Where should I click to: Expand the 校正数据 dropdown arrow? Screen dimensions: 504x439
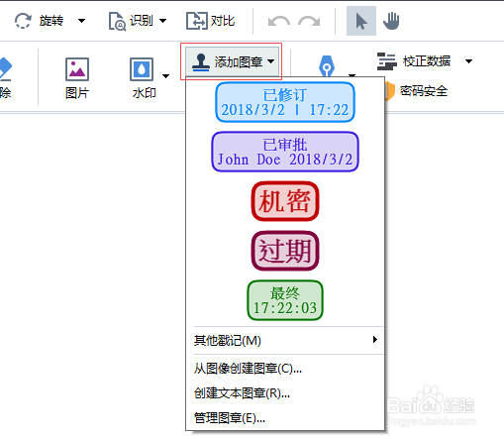point(468,61)
